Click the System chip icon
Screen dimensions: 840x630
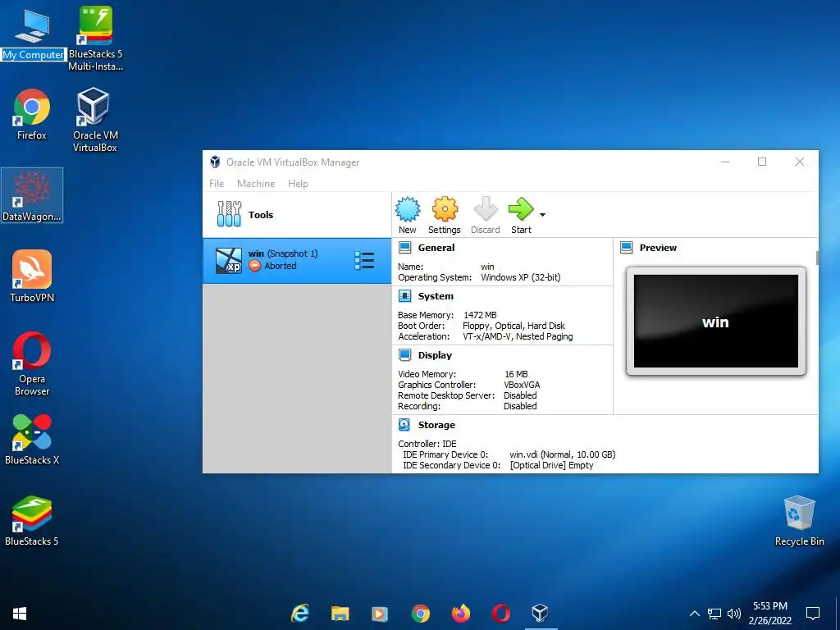tap(405, 295)
